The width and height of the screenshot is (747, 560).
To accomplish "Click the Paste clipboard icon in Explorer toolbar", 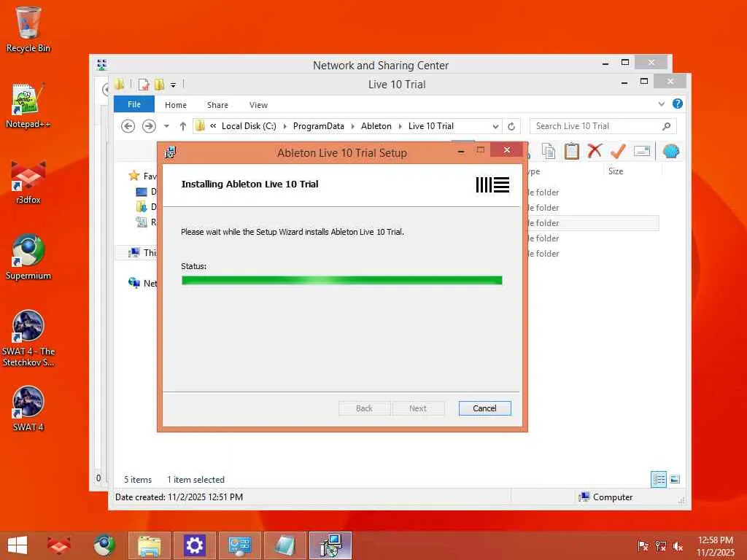I will [572, 152].
